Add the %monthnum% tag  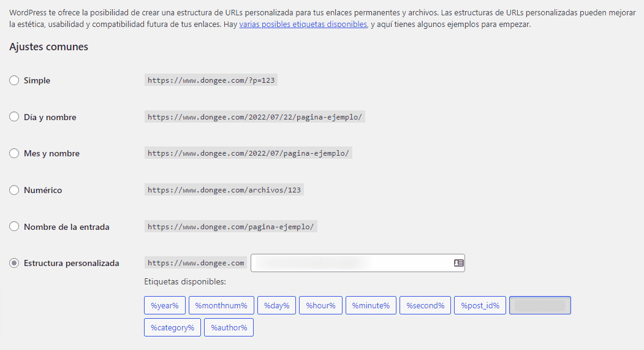coord(221,305)
